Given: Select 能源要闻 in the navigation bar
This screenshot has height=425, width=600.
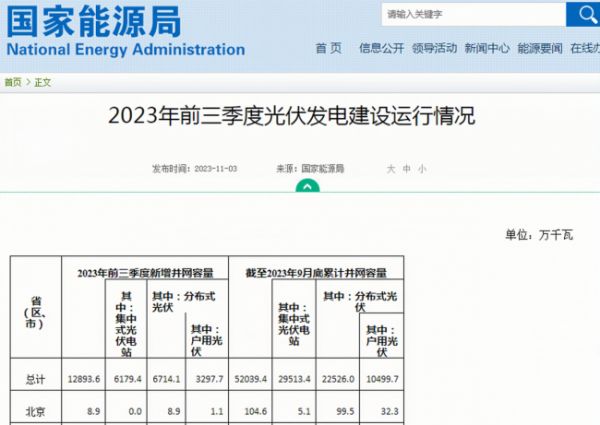Looking at the screenshot, I should [540, 49].
